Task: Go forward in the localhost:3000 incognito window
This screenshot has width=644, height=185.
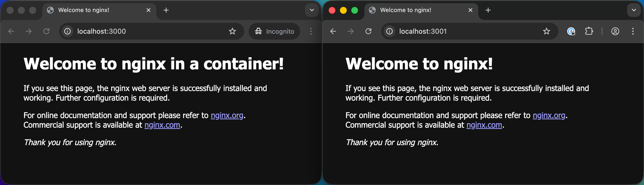Action: tap(29, 31)
